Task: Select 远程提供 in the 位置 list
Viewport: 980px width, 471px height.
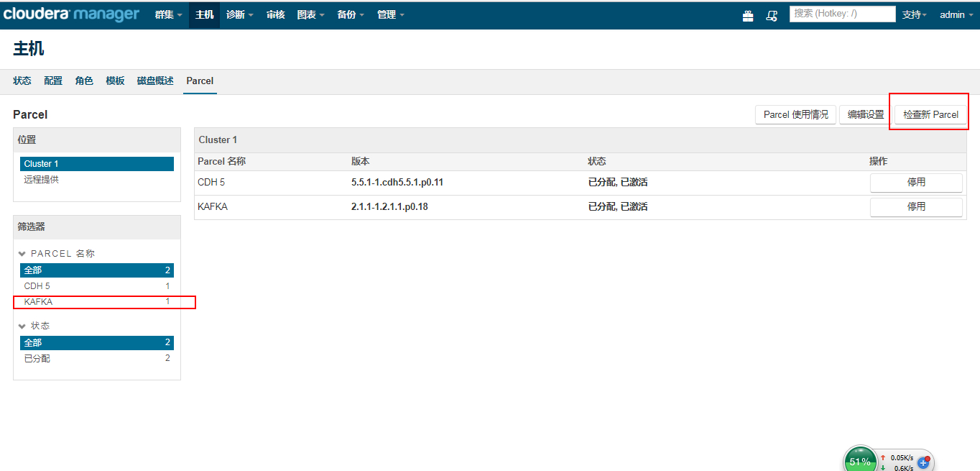Action: click(97, 180)
